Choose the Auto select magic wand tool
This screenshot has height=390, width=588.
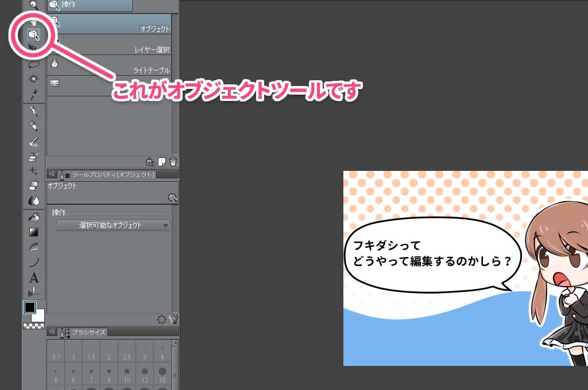click(x=34, y=79)
